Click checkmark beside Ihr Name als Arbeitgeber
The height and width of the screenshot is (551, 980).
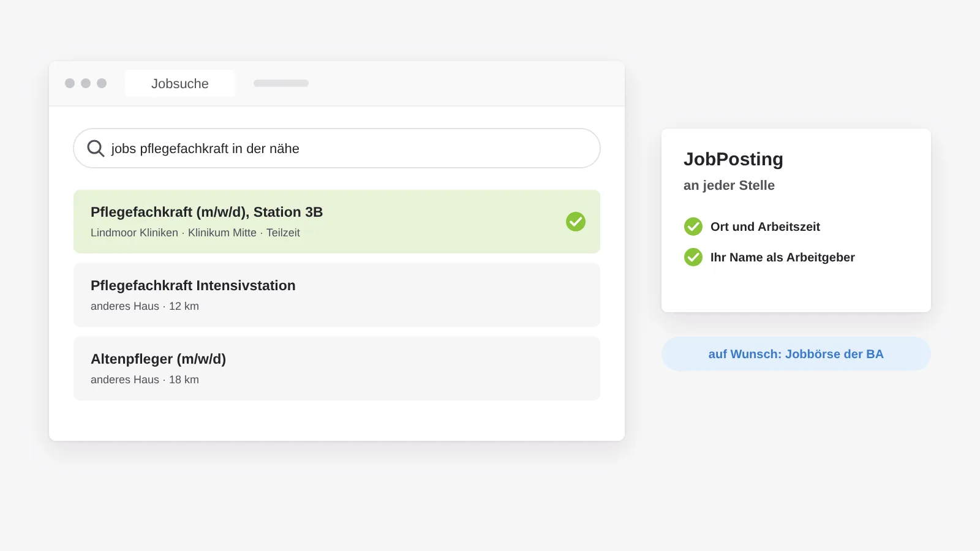click(x=693, y=257)
